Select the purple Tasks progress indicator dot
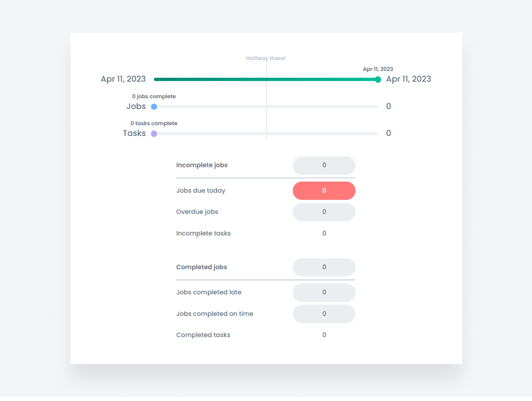This screenshot has width=532, height=401. [154, 133]
